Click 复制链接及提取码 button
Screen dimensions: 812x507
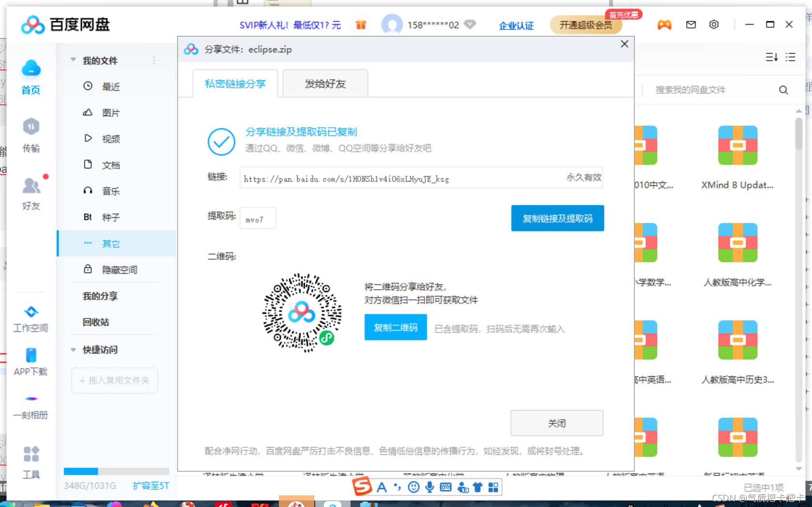[x=557, y=218]
